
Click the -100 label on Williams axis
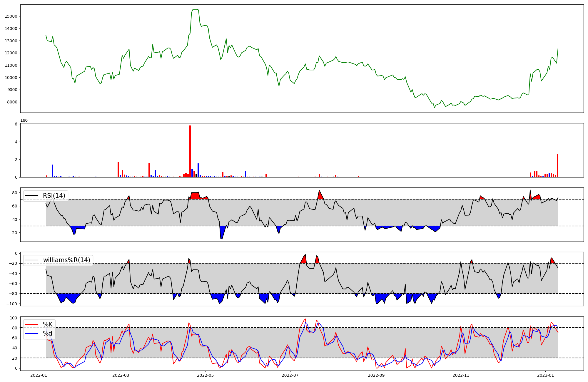(12, 304)
